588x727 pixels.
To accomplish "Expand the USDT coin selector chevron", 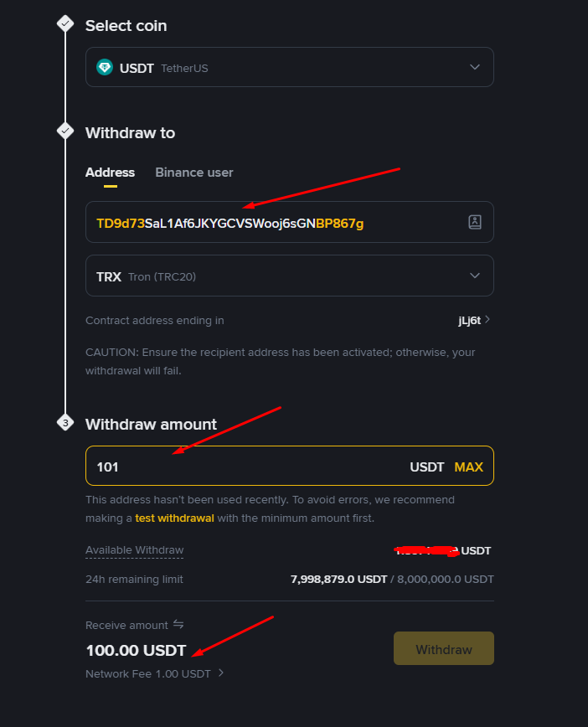I will pos(475,68).
